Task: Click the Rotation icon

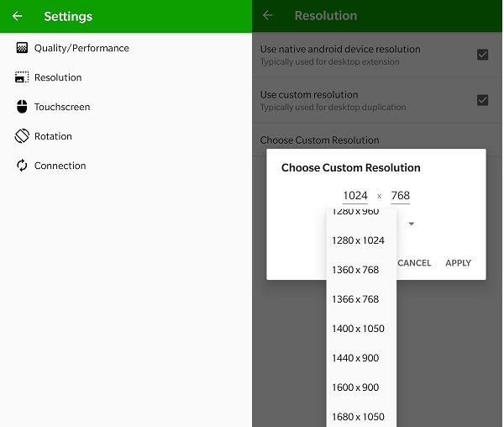Action: (22, 136)
